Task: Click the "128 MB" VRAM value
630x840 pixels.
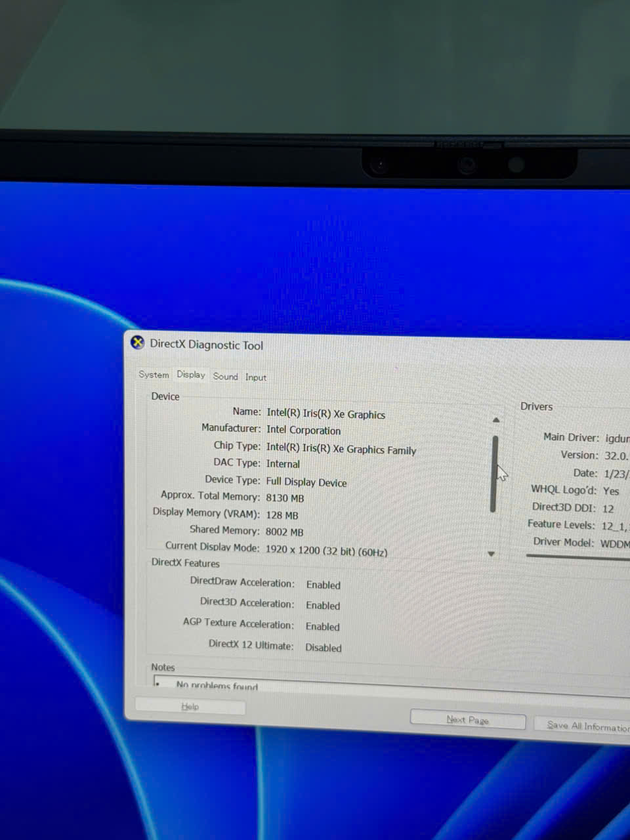Action: click(x=282, y=515)
